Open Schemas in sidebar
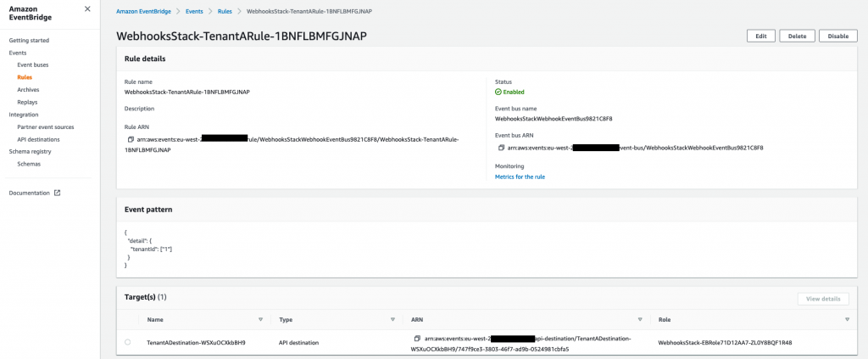Image resolution: width=868 pixels, height=359 pixels. pos(29,164)
